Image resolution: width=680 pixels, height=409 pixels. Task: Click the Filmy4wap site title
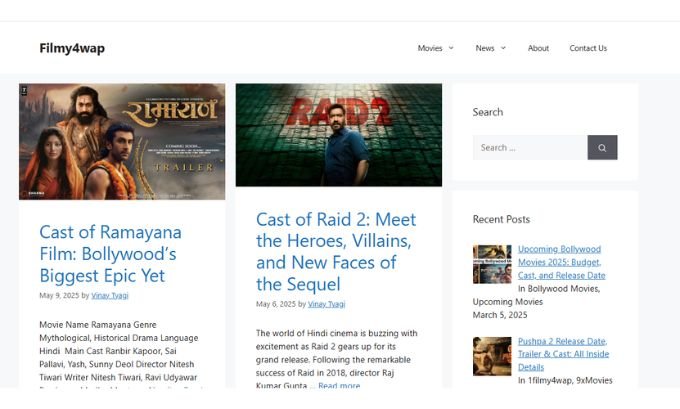pyautogui.click(x=72, y=48)
